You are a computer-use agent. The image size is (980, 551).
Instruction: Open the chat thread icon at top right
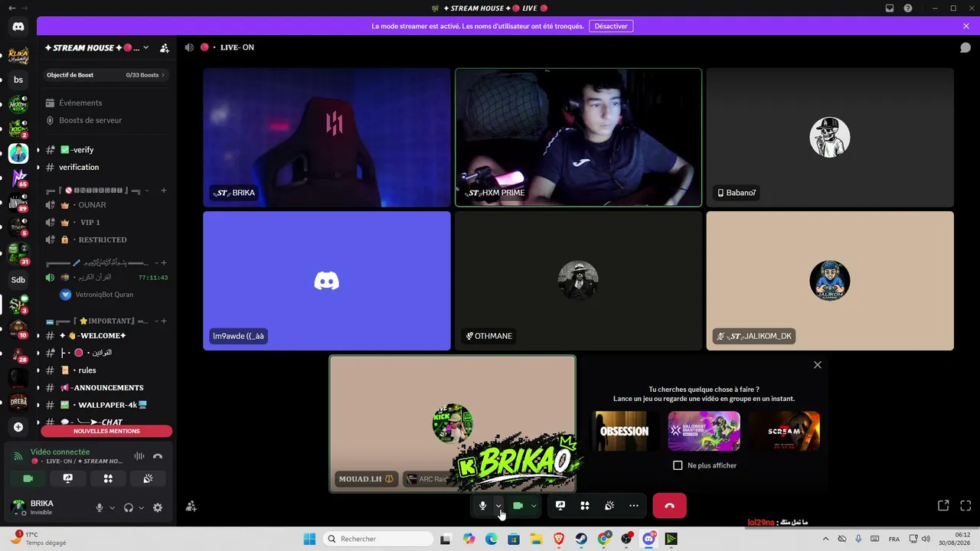(x=965, y=47)
